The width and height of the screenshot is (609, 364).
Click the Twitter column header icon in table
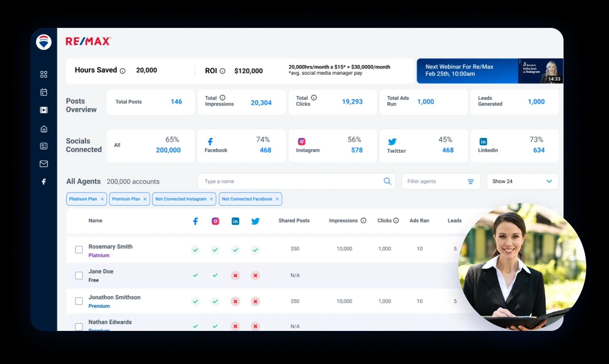(x=255, y=221)
